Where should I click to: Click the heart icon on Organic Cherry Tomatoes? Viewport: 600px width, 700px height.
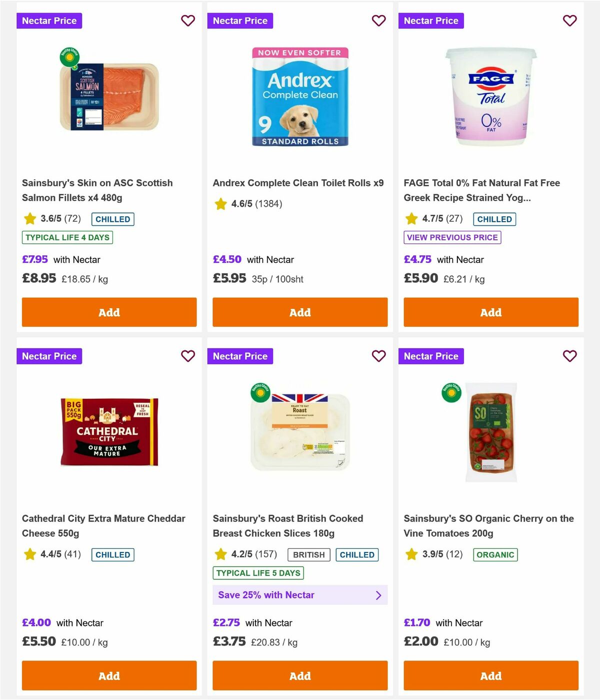(x=569, y=356)
